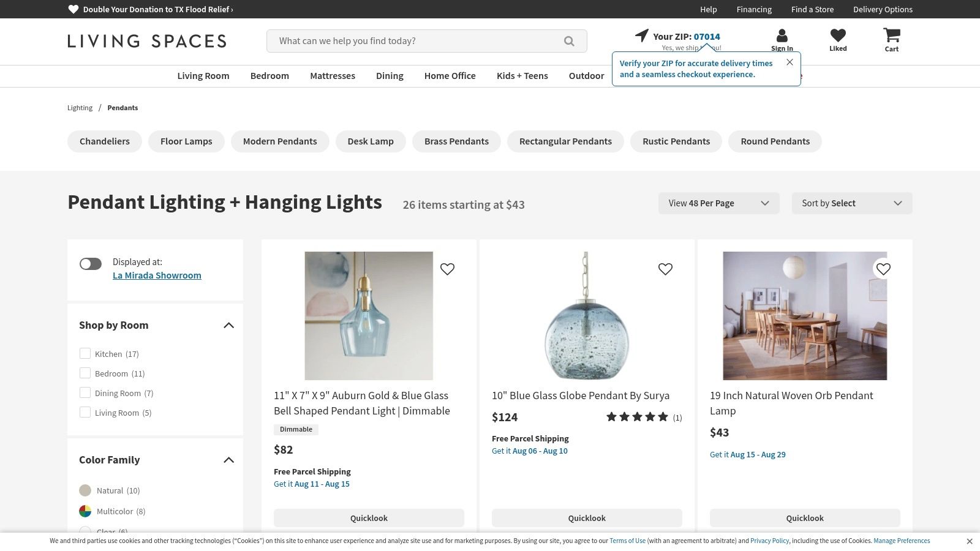
Task: Select the Natural color swatch
Action: 85,490
